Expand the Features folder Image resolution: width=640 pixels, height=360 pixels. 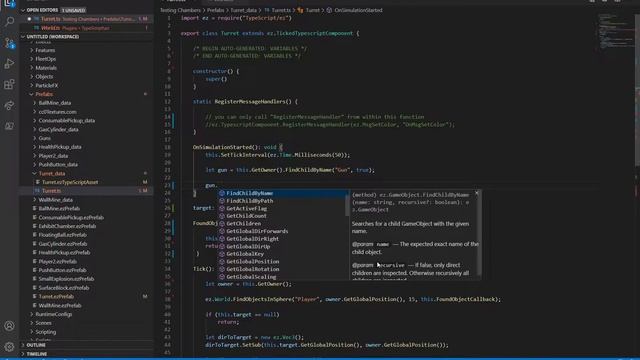[45, 50]
